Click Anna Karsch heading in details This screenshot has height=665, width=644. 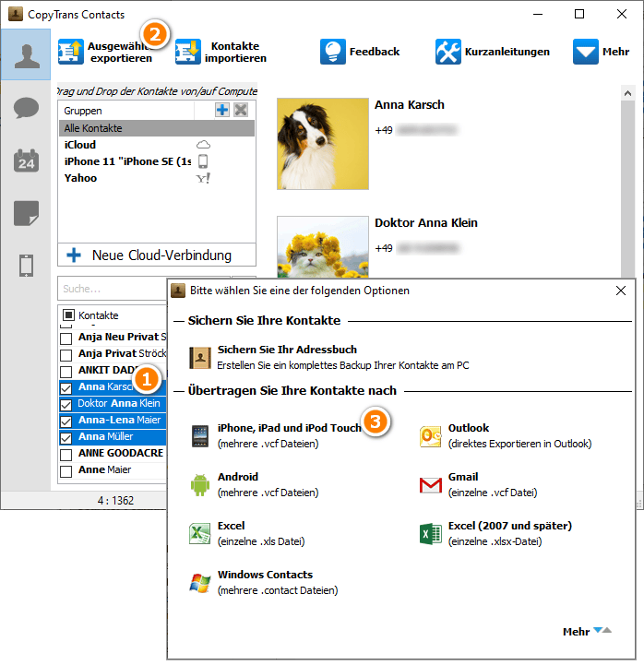tap(410, 105)
